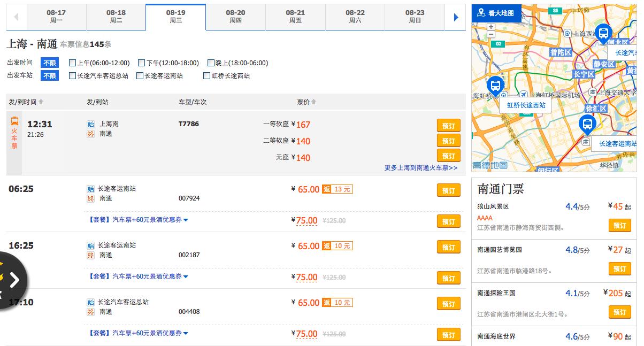Expand the 17:10 bus package coupon dropdown
This screenshot has height=346, width=644.
(x=186, y=333)
